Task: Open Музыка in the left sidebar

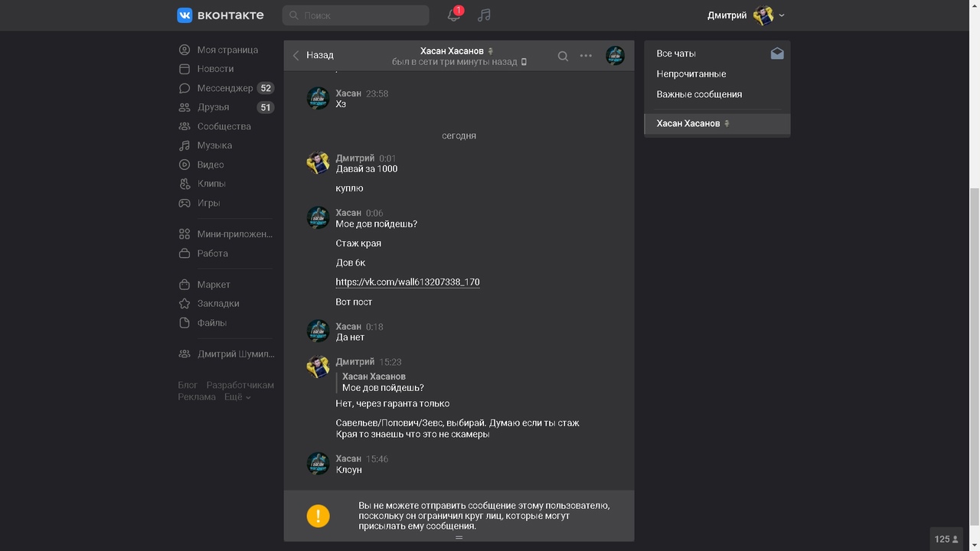Action: click(214, 145)
